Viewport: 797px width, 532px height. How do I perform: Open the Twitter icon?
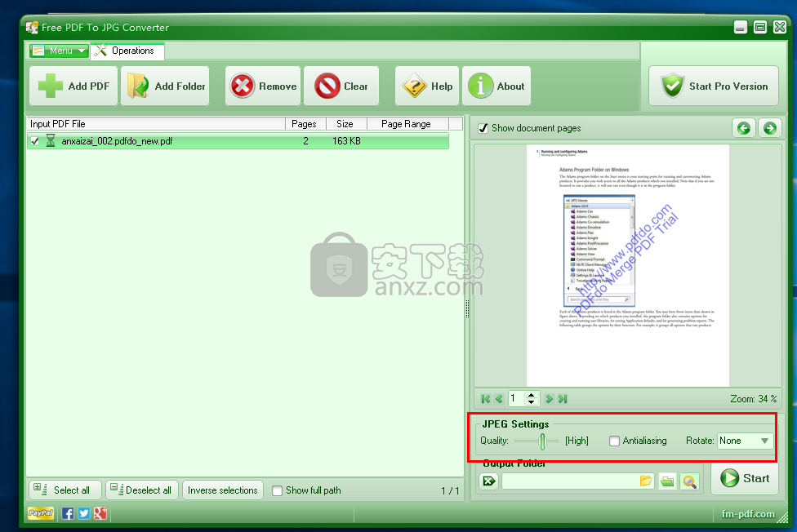(84, 514)
